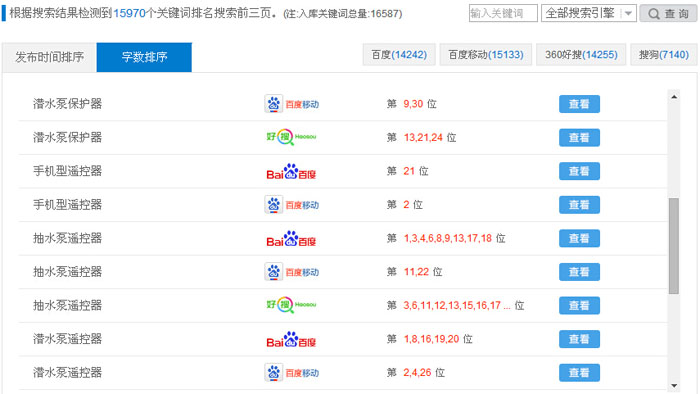Click 查看 for 潜水泵保护器 rank 9,30
This screenshot has height=394, width=700.
[579, 104]
